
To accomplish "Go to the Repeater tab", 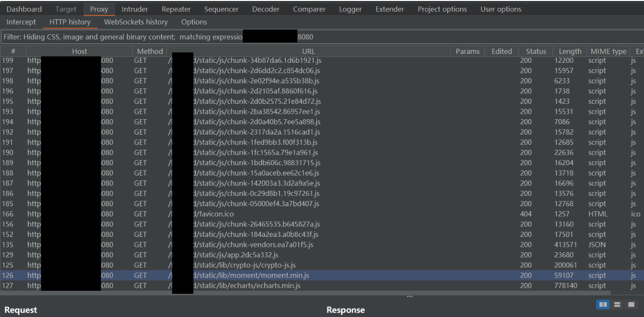I will pyautogui.click(x=177, y=9).
